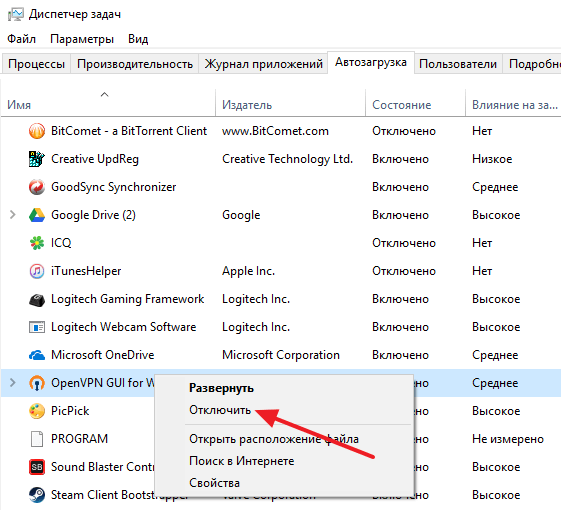Select the BitComet - a BitTorrent Client row
The height and width of the screenshot is (510, 561).
(281, 131)
